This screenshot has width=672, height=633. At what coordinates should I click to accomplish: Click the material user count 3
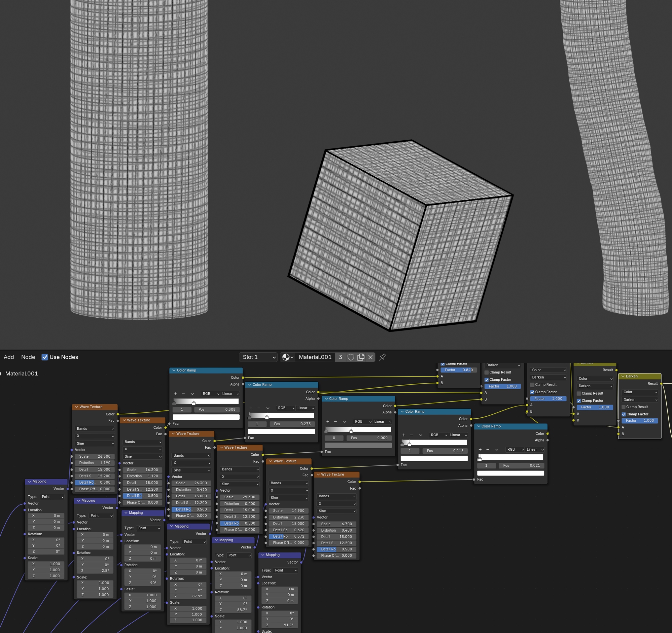340,357
